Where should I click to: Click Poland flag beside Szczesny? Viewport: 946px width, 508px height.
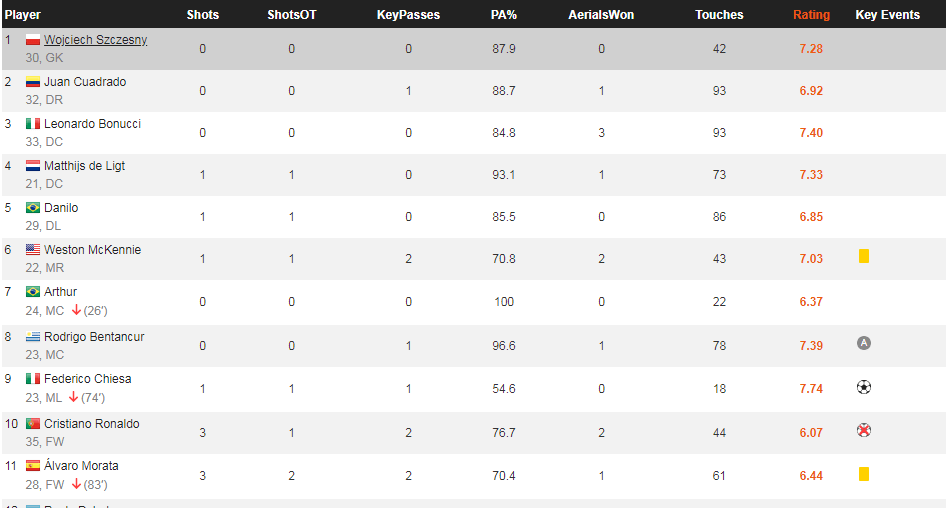[x=33, y=40]
